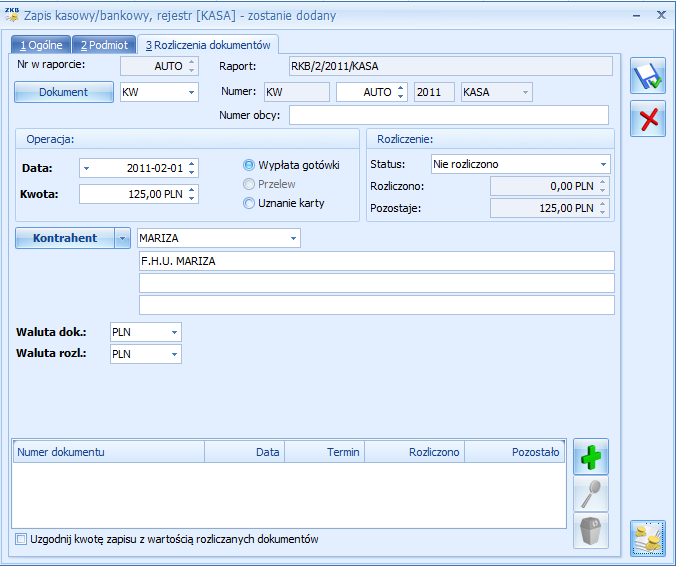The width and height of the screenshot is (676, 566).
Task: Enable Uzgodnij kwotę zapisu checkbox
Action: (x=21, y=539)
